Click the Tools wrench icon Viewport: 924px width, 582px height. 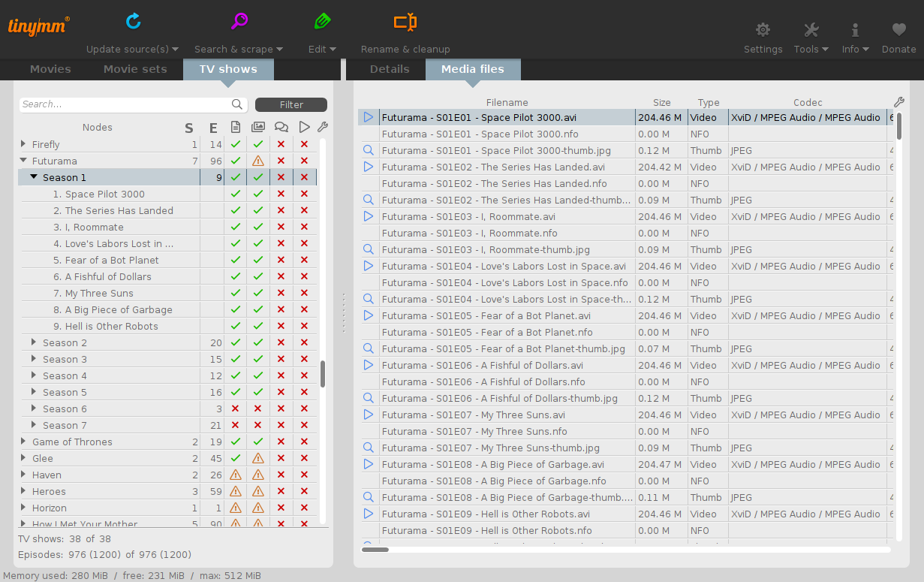811,30
